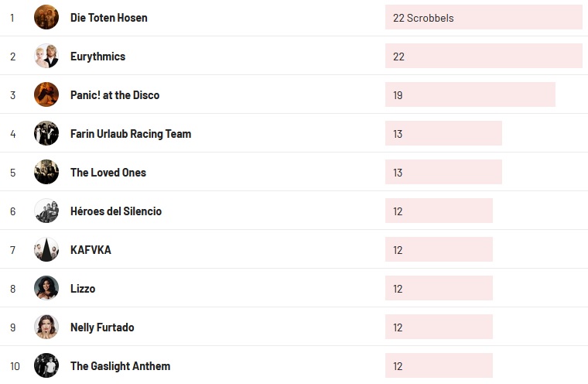Click Lizzo artist avatar
Image resolution: width=588 pixels, height=384 pixels.
pyautogui.click(x=46, y=288)
